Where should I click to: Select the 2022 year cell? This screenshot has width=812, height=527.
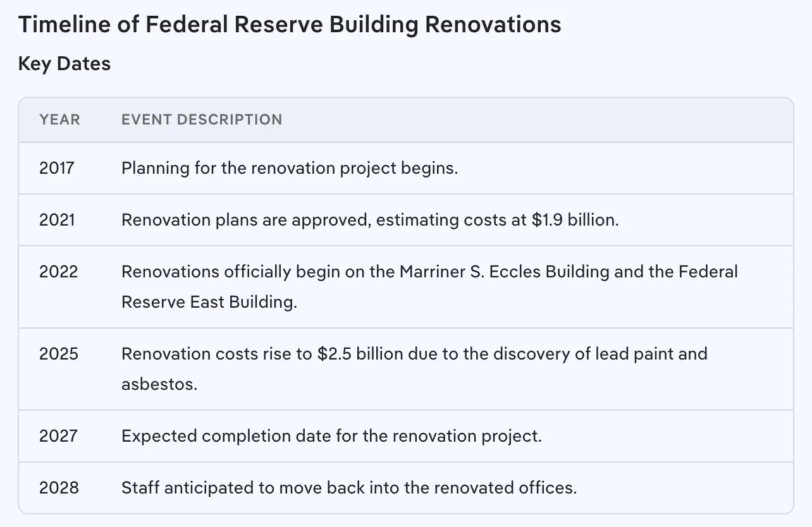click(59, 272)
